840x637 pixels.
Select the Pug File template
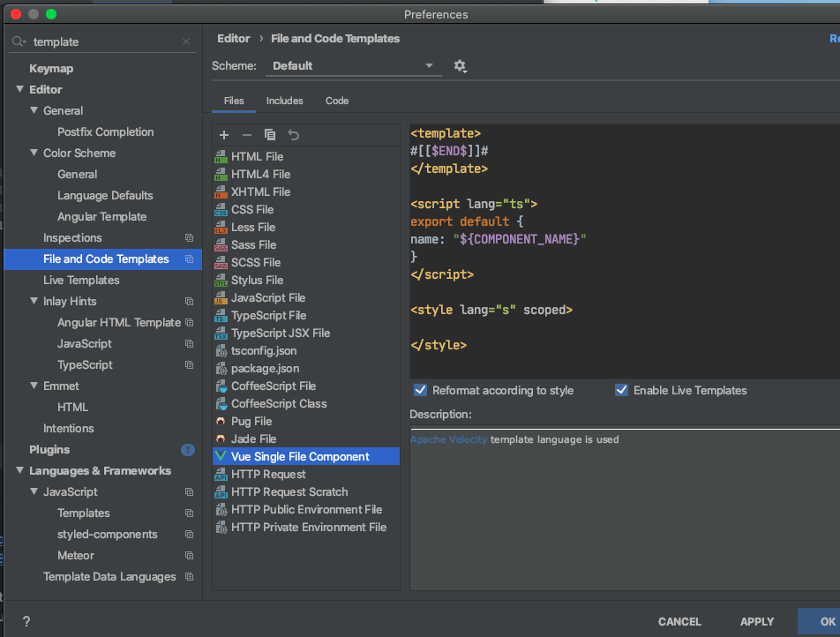coord(306,422)
